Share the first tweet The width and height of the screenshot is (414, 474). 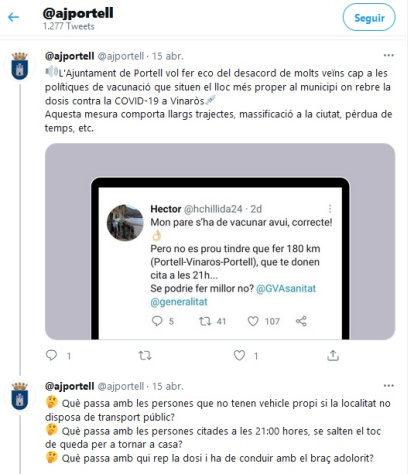[333, 355]
